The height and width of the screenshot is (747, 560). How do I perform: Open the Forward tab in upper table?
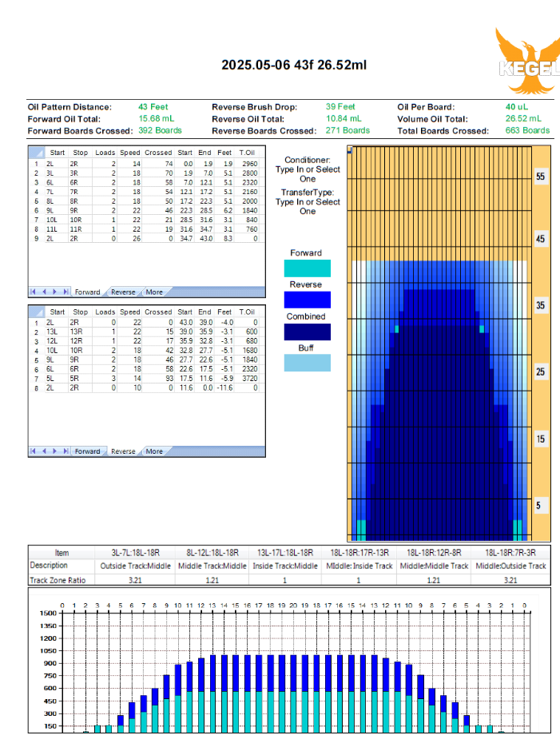click(88, 292)
